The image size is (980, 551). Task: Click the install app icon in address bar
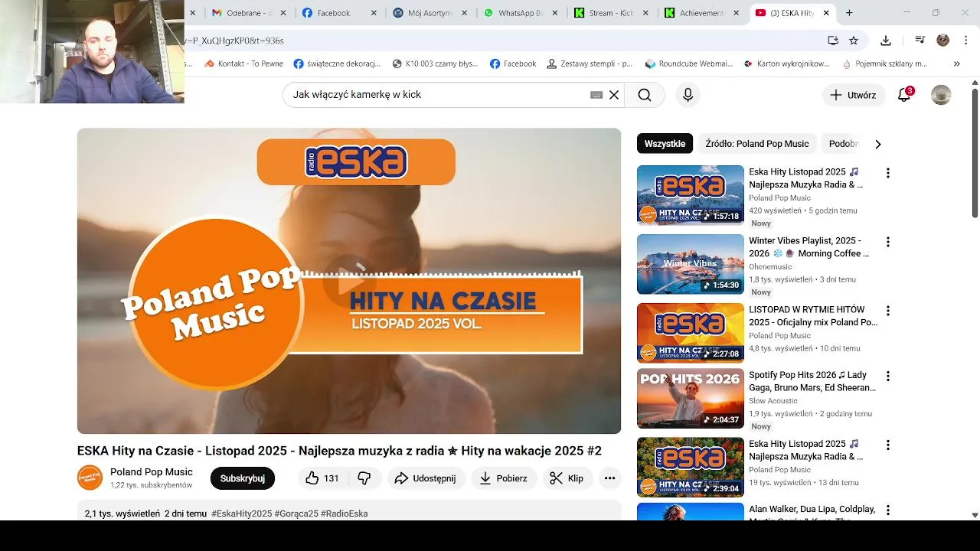click(x=833, y=41)
